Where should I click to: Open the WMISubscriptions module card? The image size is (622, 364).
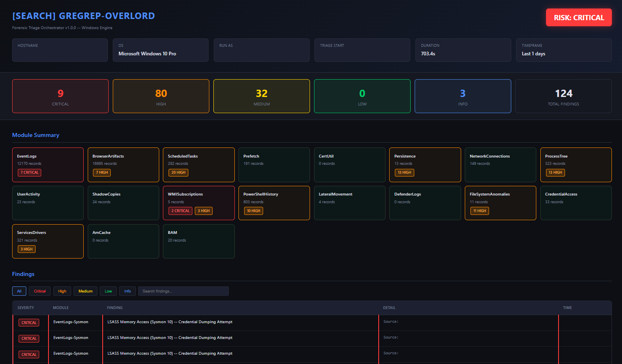tap(199, 203)
